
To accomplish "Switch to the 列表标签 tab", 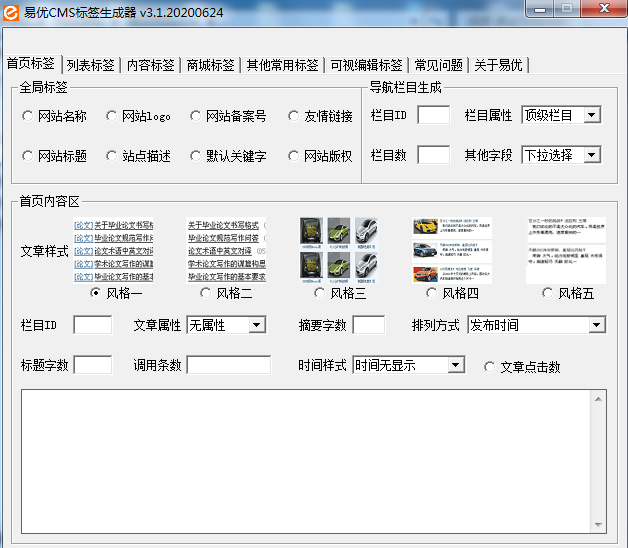I will coord(91,65).
